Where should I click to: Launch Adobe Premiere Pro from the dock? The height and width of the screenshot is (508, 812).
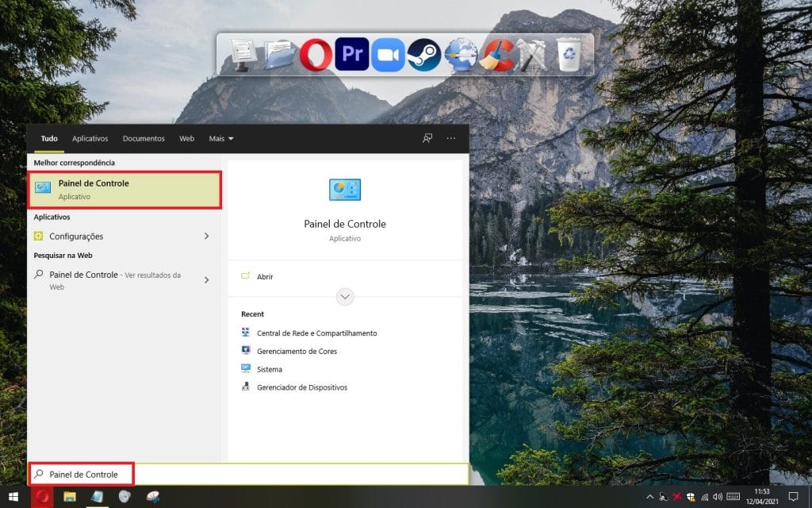(351, 54)
